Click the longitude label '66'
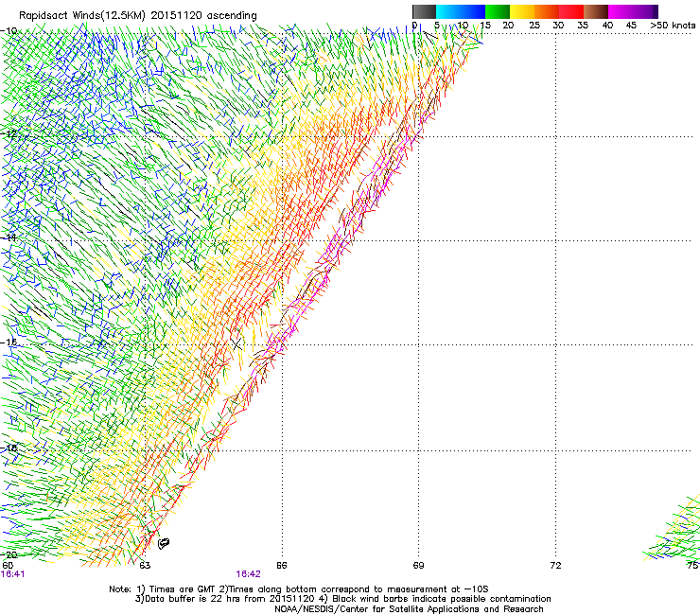 [281, 566]
